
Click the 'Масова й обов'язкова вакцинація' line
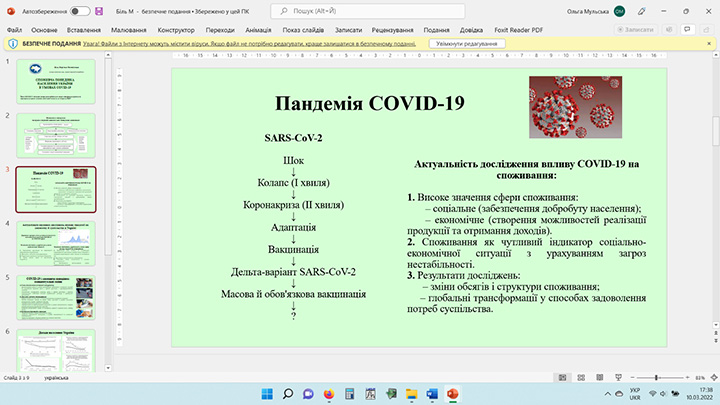293,294
